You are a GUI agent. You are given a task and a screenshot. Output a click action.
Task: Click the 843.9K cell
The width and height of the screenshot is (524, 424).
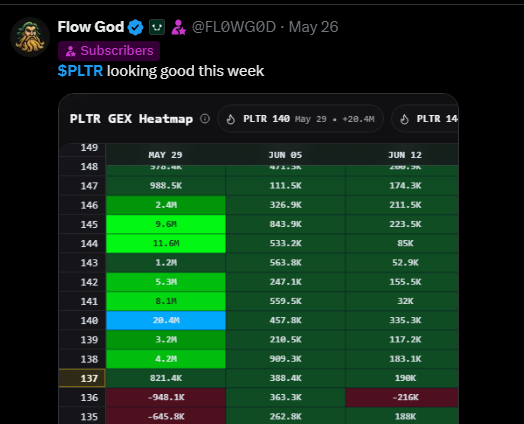tap(285, 224)
